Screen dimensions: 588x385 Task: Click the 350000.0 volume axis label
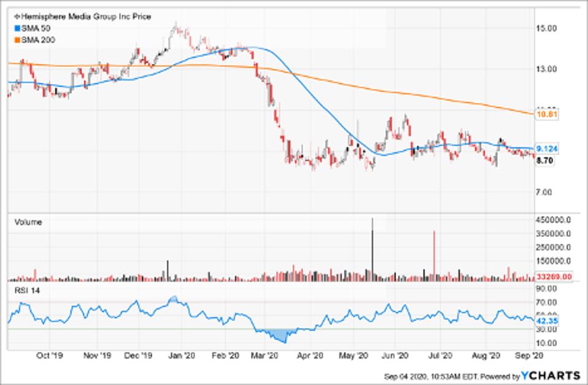click(554, 234)
